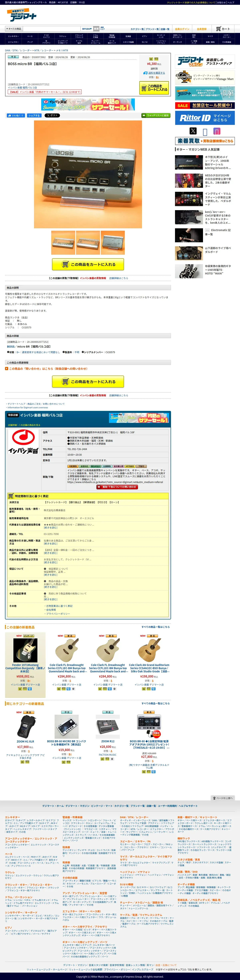Click the search submit button
Viewport: 240px width, 980px height.
tap(96, 29)
